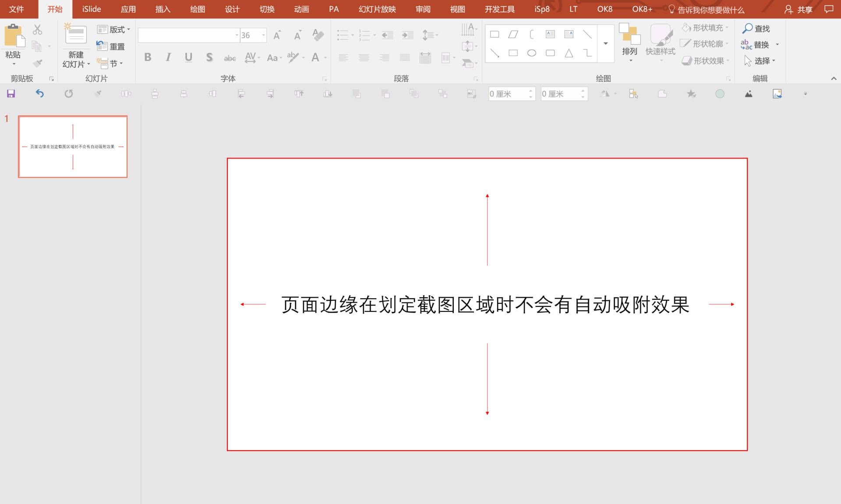Click the comments speech bubble icon
The width and height of the screenshot is (841, 504).
(x=828, y=9)
